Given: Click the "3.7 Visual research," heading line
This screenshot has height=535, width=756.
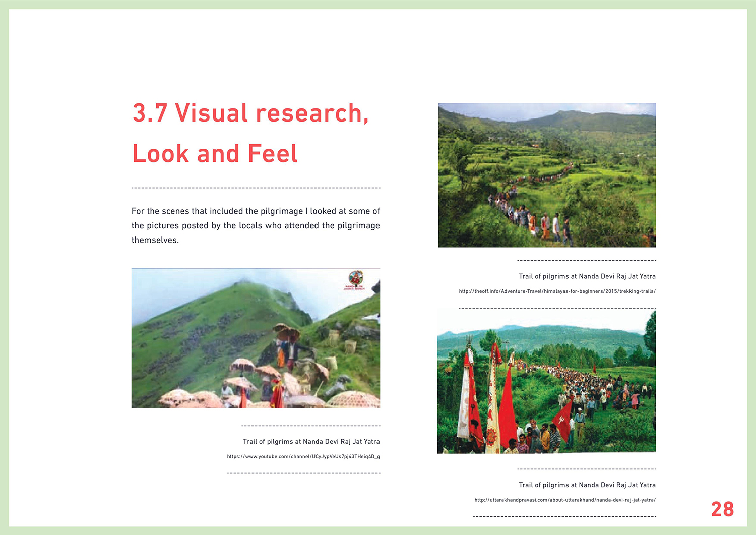Looking at the screenshot, I should 250,113.
